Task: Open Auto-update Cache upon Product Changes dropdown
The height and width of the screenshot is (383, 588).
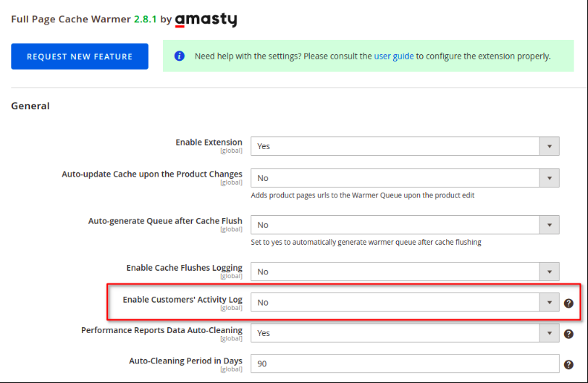Action: coord(405,178)
